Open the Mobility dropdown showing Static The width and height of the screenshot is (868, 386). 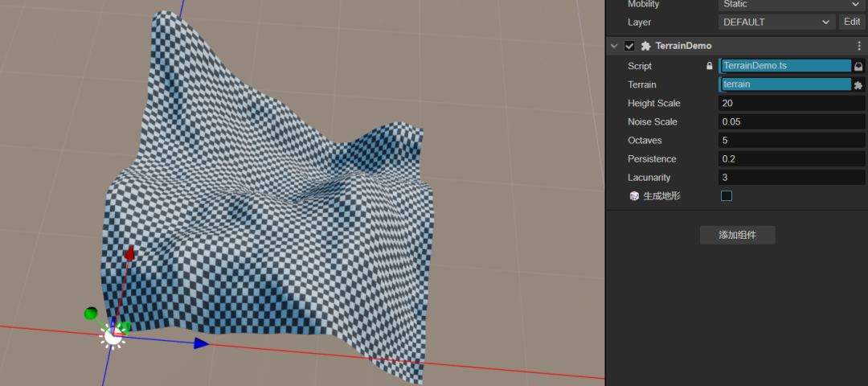click(x=789, y=4)
